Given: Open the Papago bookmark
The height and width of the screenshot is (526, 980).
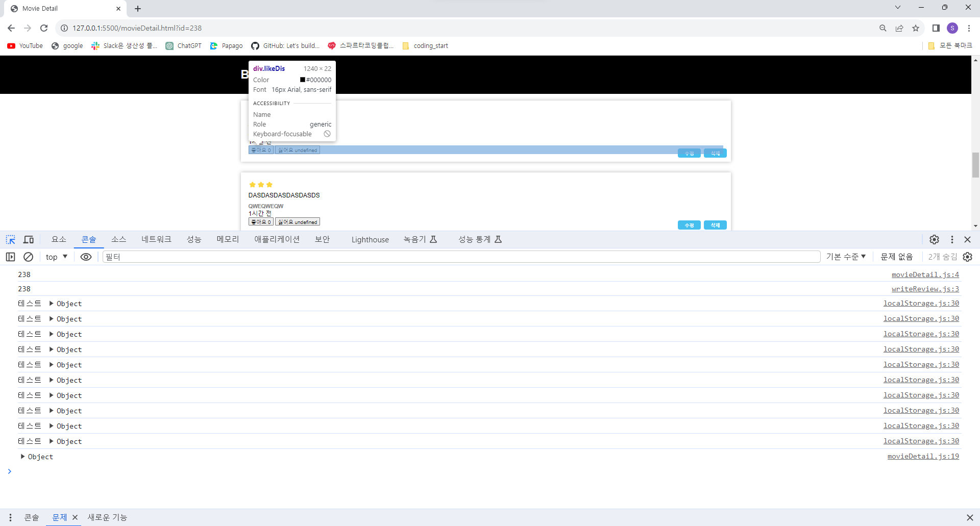Looking at the screenshot, I should point(226,46).
